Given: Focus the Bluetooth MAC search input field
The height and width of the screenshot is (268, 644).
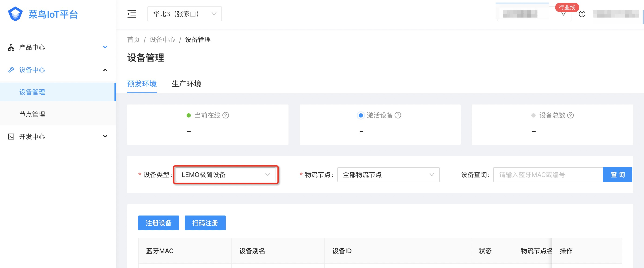Looking at the screenshot, I should pos(548,175).
